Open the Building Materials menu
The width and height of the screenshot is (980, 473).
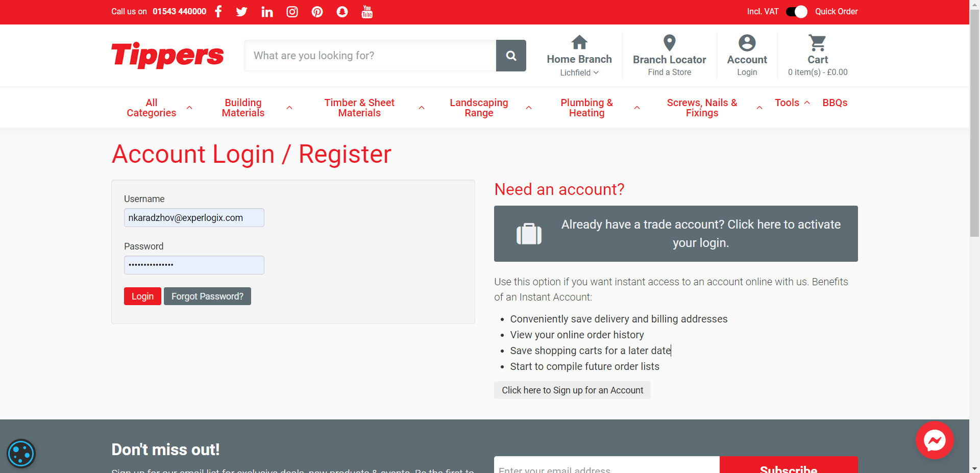point(243,108)
